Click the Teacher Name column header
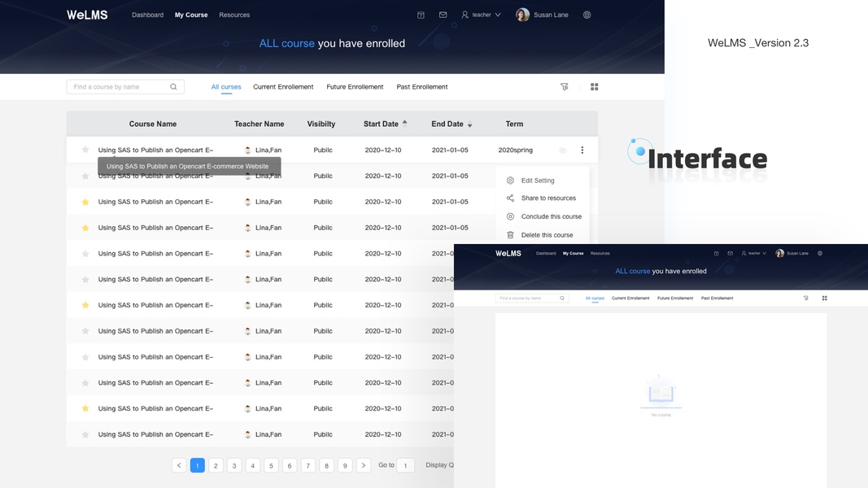 click(x=259, y=124)
